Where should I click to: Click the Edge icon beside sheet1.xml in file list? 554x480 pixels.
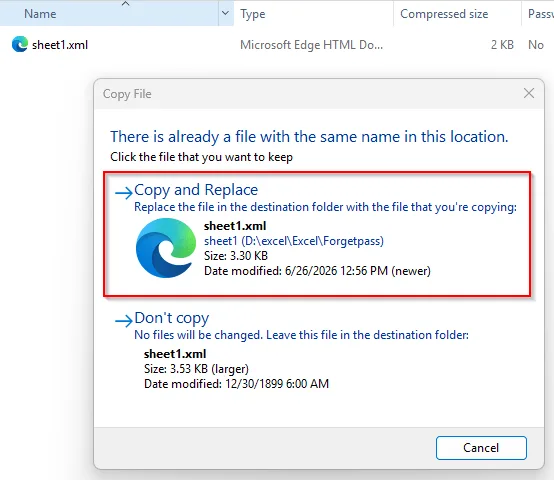click(x=20, y=45)
